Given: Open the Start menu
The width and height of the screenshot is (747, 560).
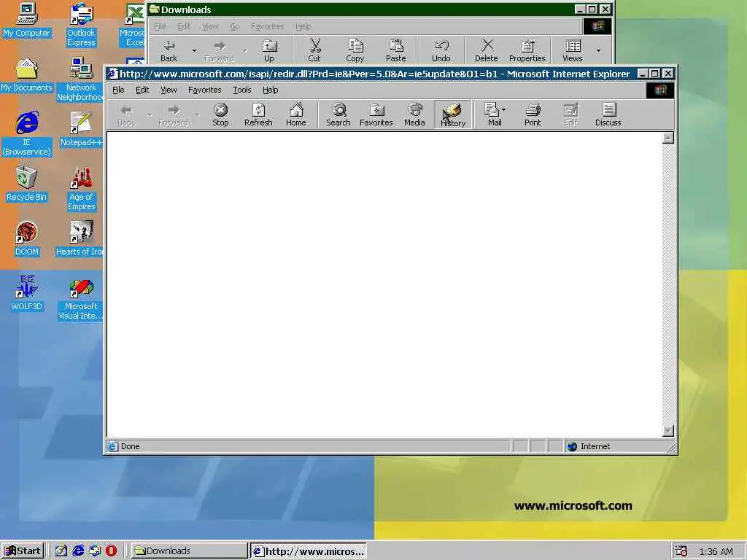Looking at the screenshot, I should click(x=23, y=551).
